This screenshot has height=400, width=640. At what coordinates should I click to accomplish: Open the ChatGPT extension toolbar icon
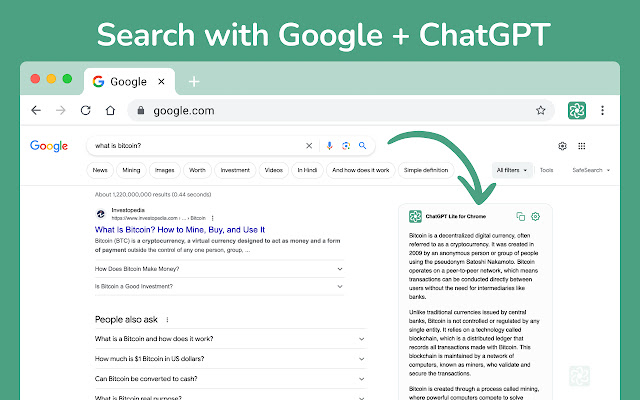[577, 110]
